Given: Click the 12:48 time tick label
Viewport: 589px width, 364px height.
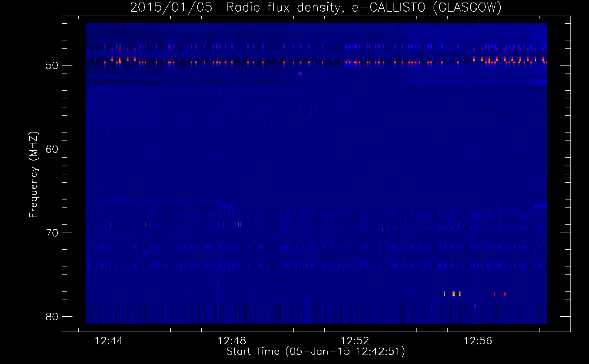Looking at the screenshot, I should (x=232, y=341).
